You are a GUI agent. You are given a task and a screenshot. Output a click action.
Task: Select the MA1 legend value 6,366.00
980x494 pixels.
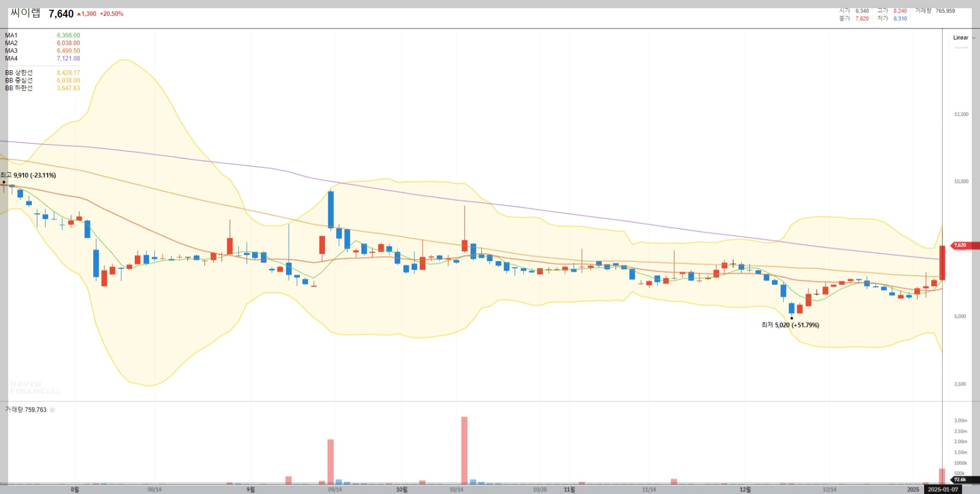[x=69, y=35]
